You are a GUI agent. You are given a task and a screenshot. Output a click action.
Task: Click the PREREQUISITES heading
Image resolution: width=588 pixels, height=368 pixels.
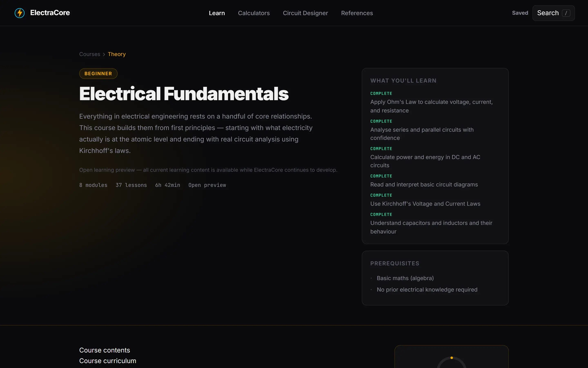tap(395, 263)
